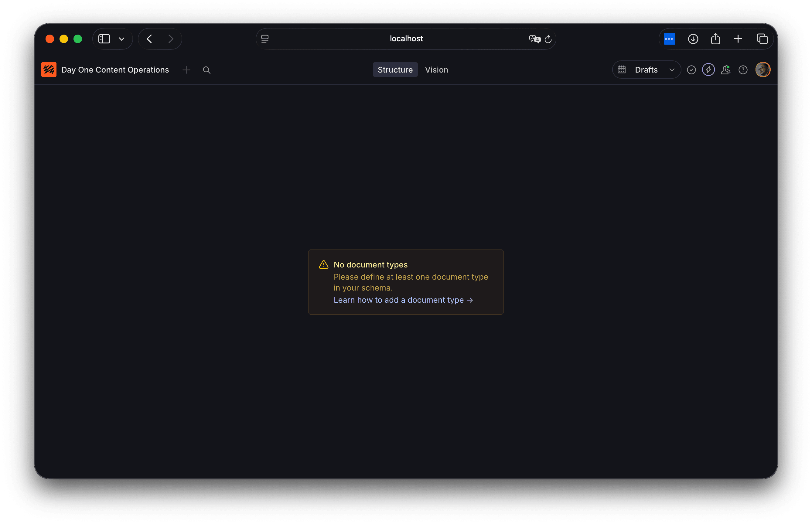This screenshot has height=524, width=812.
Task: Open the users presence icon
Action: (725, 70)
